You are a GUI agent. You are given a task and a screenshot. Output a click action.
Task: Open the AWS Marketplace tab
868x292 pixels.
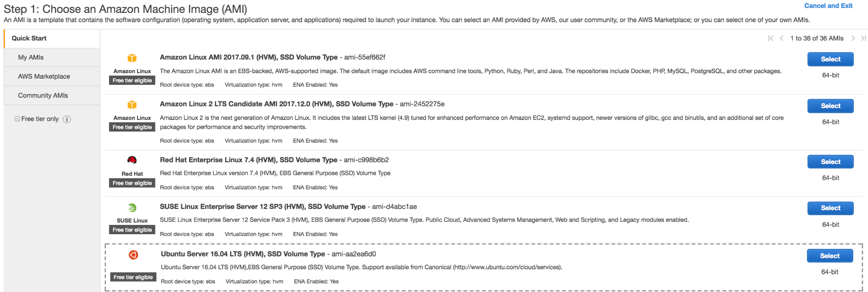(x=44, y=76)
